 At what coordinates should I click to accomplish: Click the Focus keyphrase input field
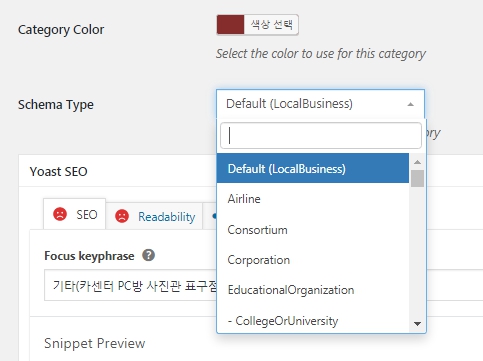[x=131, y=286]
